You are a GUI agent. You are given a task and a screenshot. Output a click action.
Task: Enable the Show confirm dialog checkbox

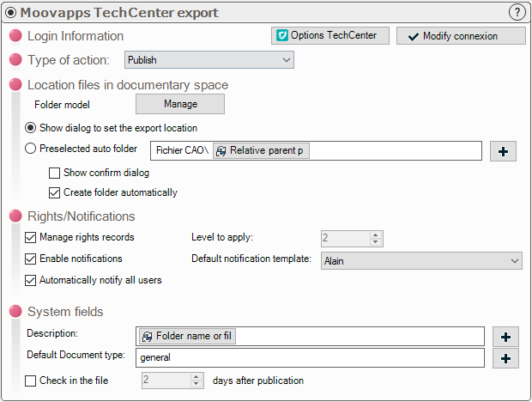point(55,173)
